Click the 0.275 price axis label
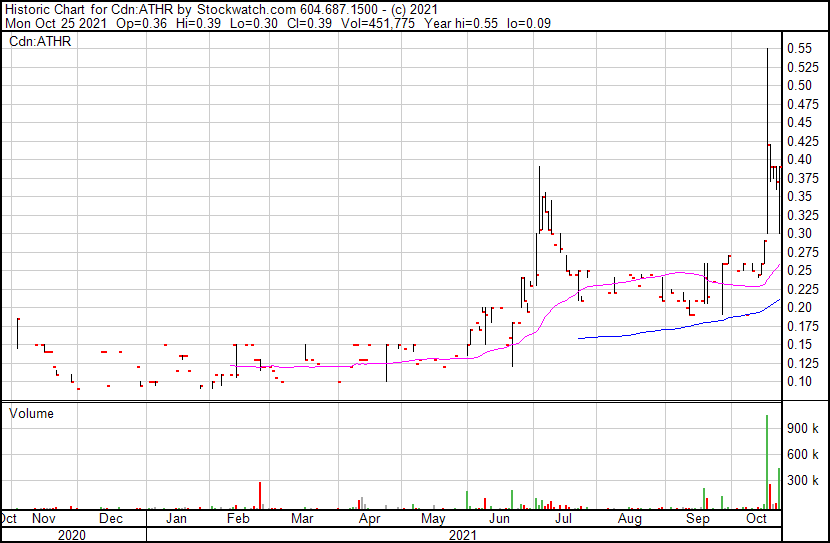This screenshot has width=830, height=543. pos(803,252)
